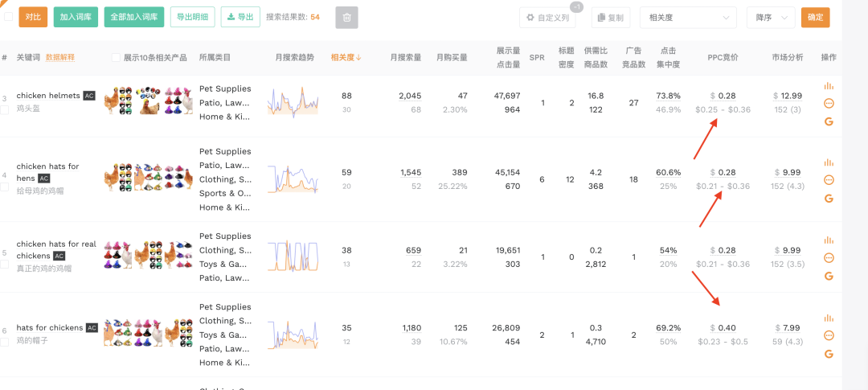The image size is (868, 390).
Task: Click click concentration 73.8%
Action: point(668,96)
